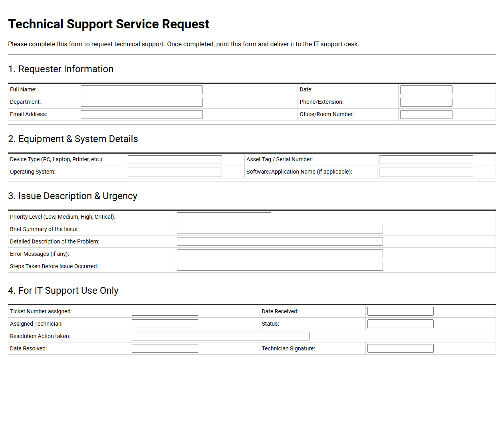Click the '4. For IT Support Use Only' heading
Viewport: 504px width, 447px height.
click(63, 291)
